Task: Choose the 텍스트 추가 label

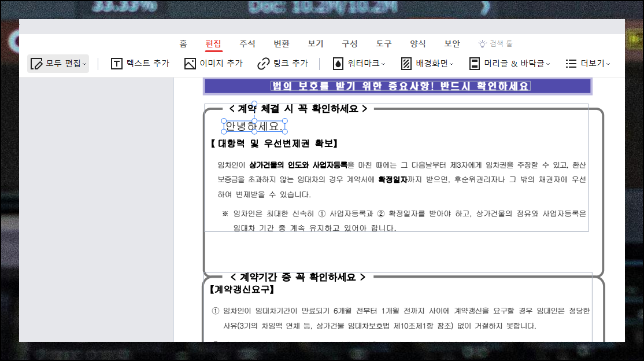Action: pyautogui.click(x=148, y=63)
